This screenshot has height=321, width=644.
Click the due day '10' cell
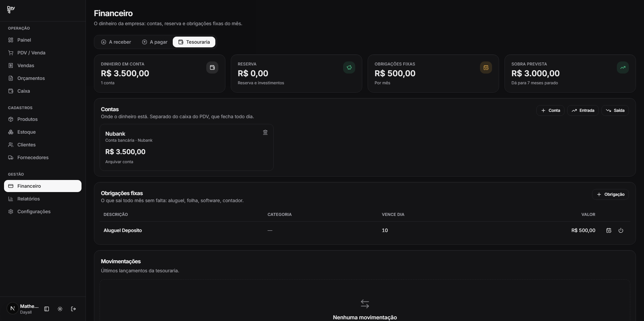[x=385, y=230]
